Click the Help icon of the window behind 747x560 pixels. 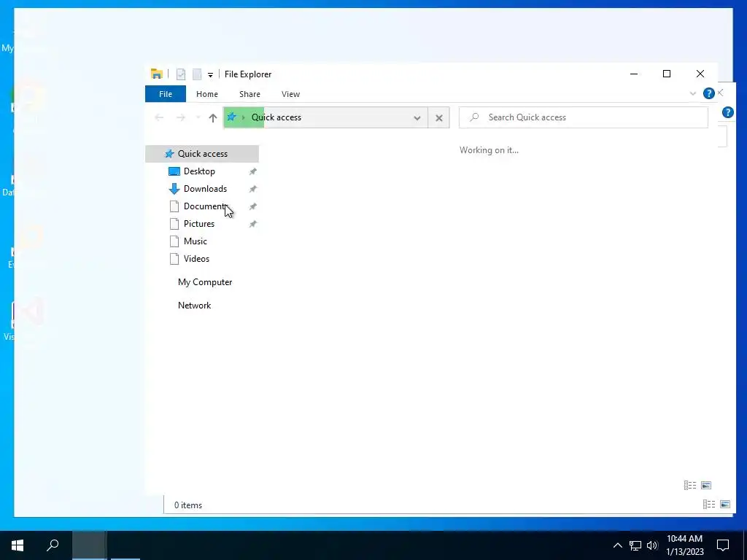(x=727, y=112)
